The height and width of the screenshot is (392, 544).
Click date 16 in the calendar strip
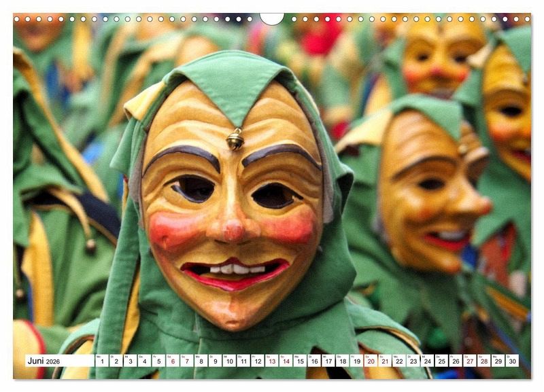(x=314, y=361)
